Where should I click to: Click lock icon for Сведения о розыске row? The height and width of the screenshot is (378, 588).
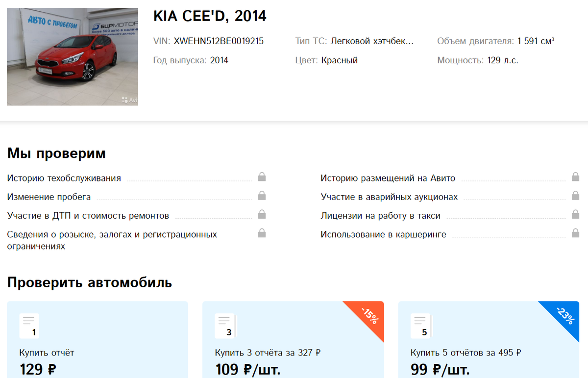(x=262, y=232)
